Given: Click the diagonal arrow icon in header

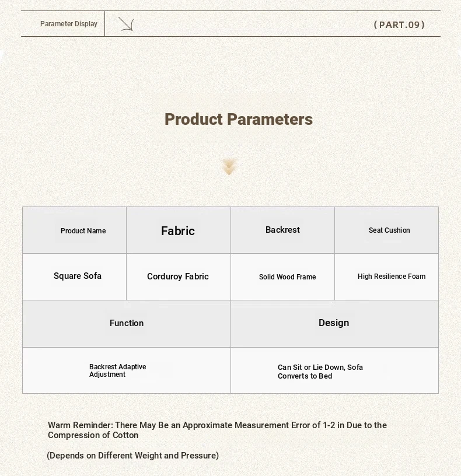Looking at the screenshot, I should pyautogui.click(x=126, y=24).
